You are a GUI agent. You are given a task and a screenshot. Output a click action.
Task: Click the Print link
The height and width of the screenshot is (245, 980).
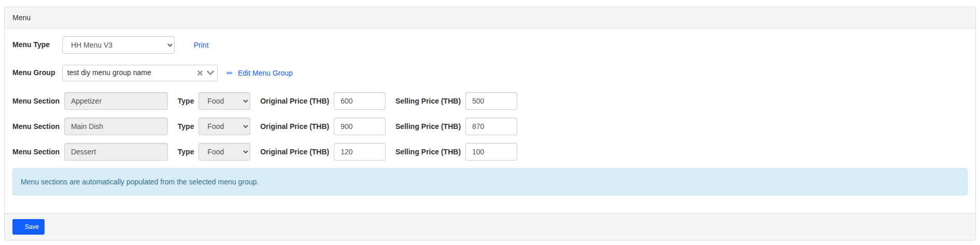click(201, 45)
